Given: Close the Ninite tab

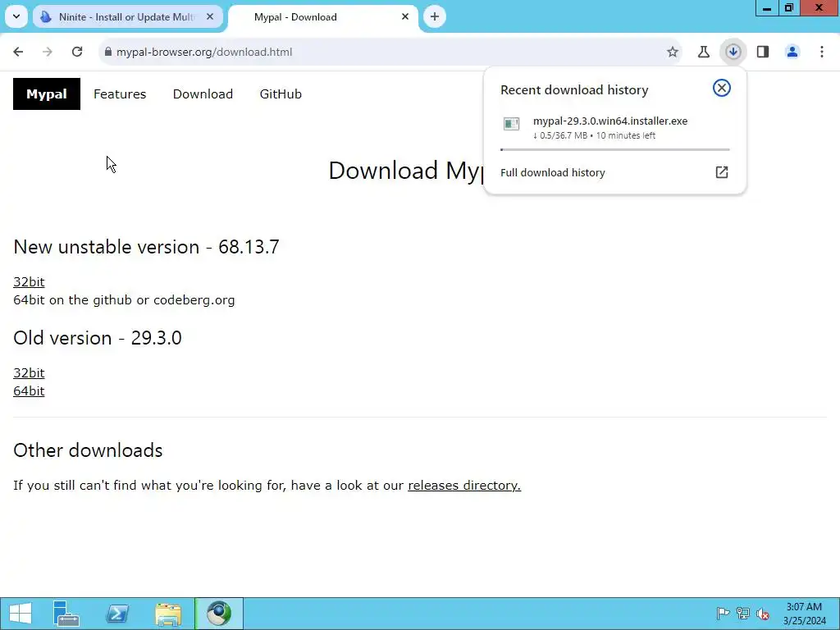Looking at the screenshot, I should (210, 16).
